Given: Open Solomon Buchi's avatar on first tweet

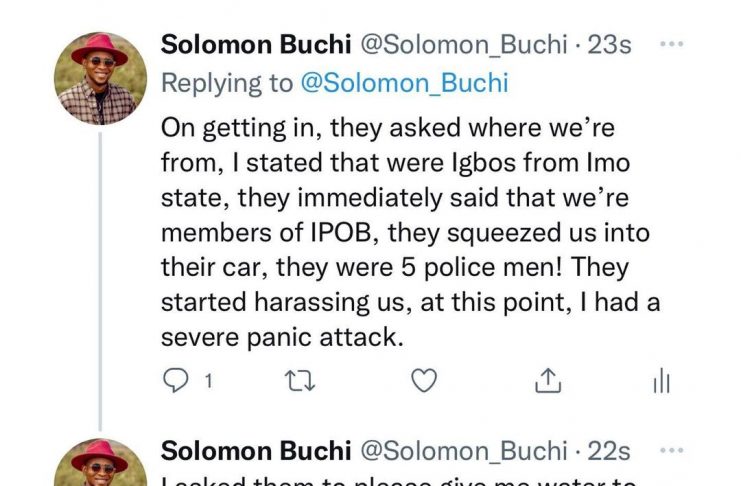Looking at the screenshot, I should (99, 78).
